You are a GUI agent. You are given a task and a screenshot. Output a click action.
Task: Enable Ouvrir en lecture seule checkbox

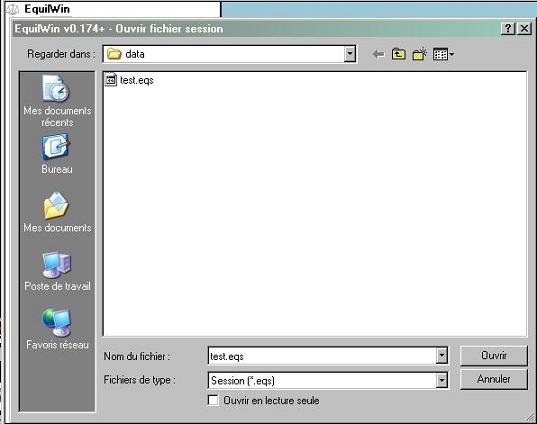pos(213,400)
